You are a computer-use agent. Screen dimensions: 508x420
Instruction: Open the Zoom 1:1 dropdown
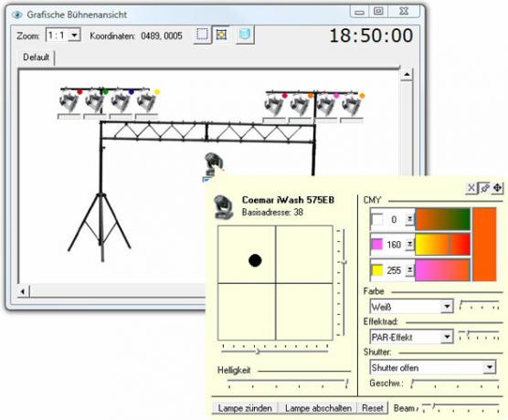[x=75, y=36]
